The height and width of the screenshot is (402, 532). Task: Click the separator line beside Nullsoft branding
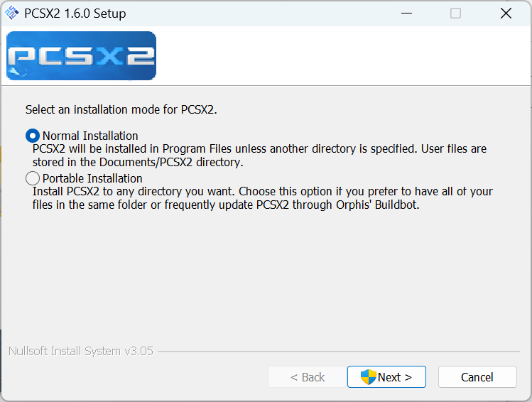point(339,352)
